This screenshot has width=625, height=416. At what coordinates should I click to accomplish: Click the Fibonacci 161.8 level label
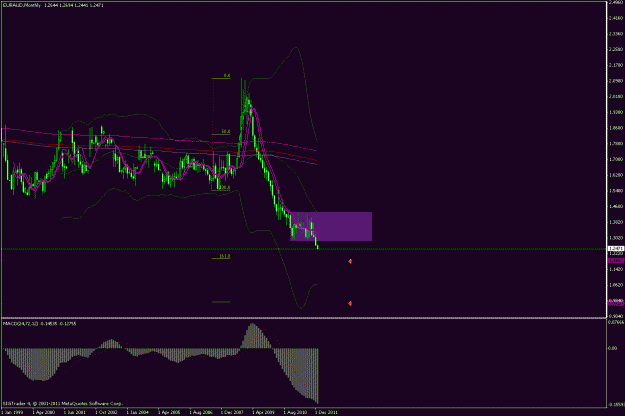point(225,256)
